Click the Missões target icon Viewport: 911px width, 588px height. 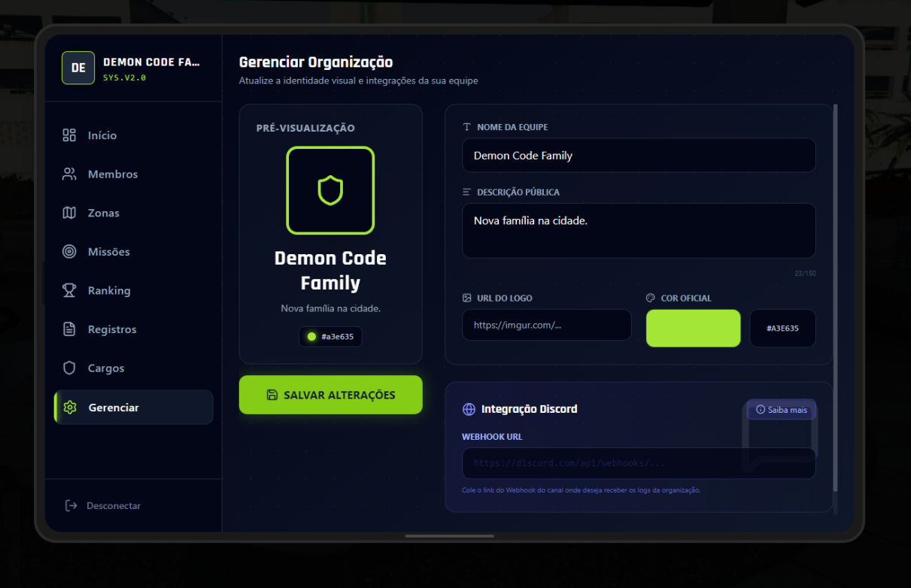[69, 252]
